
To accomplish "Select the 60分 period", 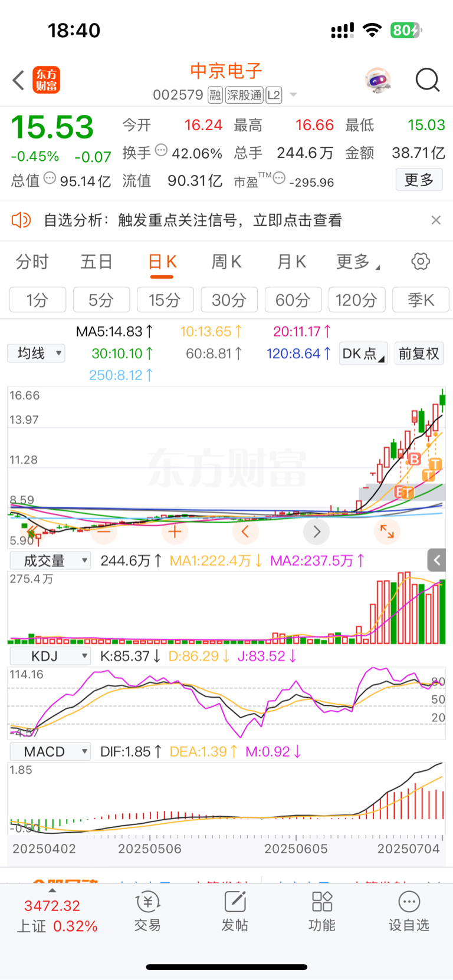I will click(x=293, y=300).
